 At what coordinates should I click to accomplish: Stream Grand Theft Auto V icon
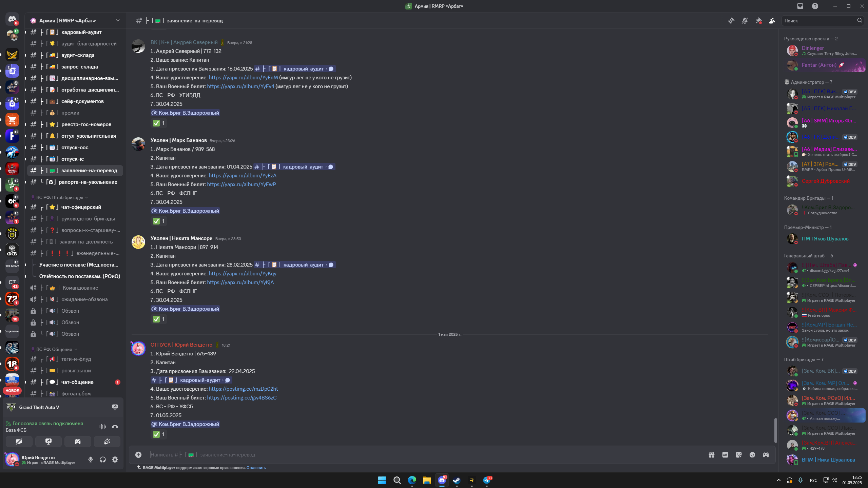115,407
